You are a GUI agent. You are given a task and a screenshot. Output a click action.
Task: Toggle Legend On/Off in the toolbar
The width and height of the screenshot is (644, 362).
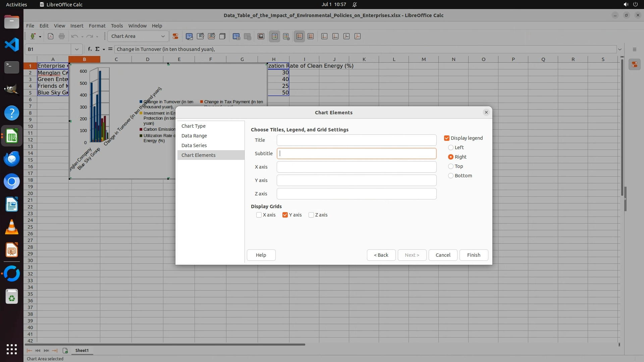click(x=275, y=36)
